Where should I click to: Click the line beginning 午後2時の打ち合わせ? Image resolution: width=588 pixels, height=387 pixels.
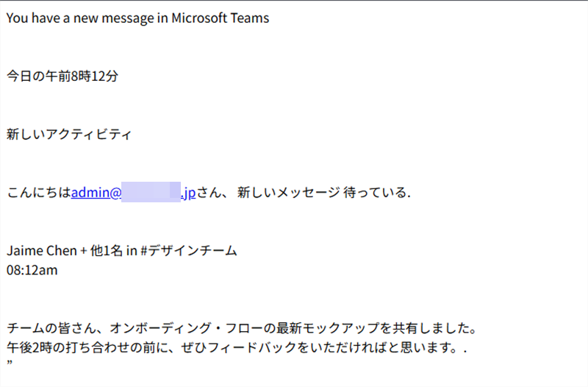tap(236, 347)
